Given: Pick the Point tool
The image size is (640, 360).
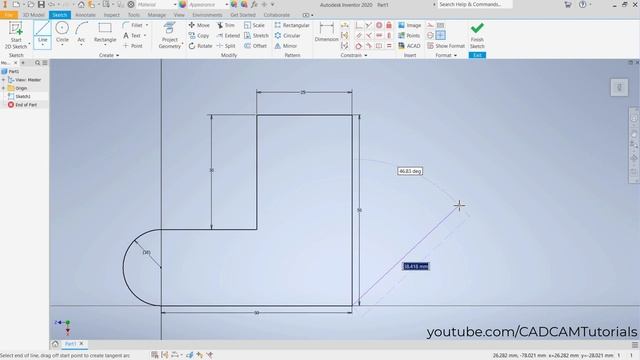Looking at the screenshot, I should click(x=133, y=46).
